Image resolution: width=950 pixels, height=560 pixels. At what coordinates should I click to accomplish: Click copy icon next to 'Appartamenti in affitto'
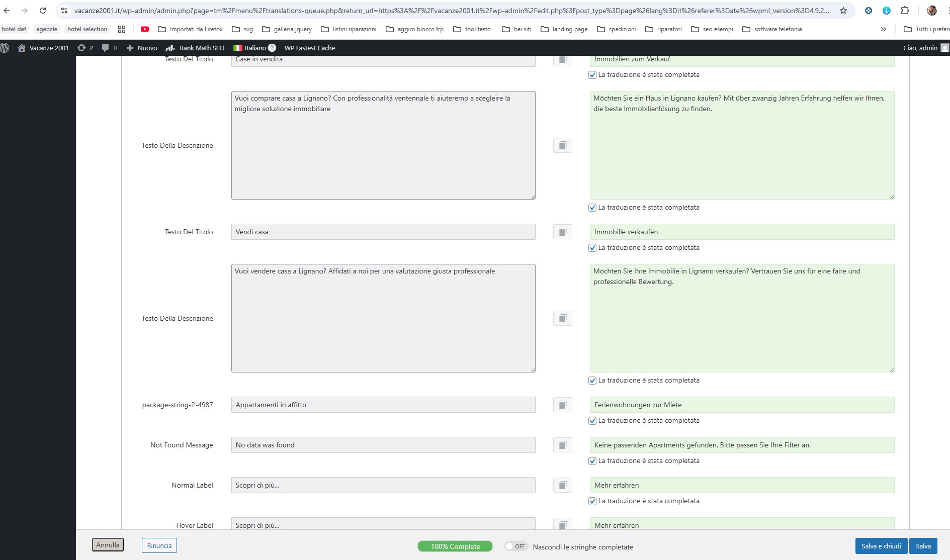coord(562,405)
